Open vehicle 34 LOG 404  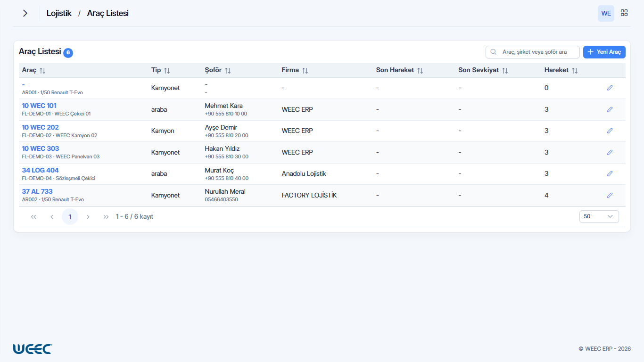(x=41, y=170)
